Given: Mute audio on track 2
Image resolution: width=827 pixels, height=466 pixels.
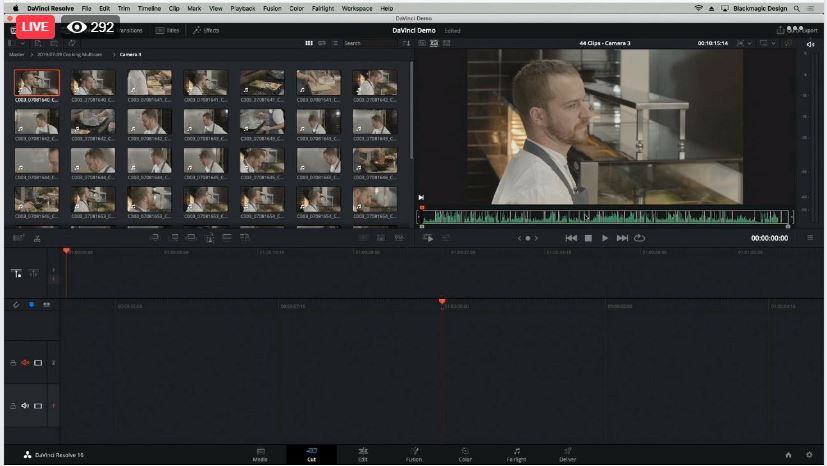Looking at the screenshot, I should pyautogui.click(x=25, y=363).
